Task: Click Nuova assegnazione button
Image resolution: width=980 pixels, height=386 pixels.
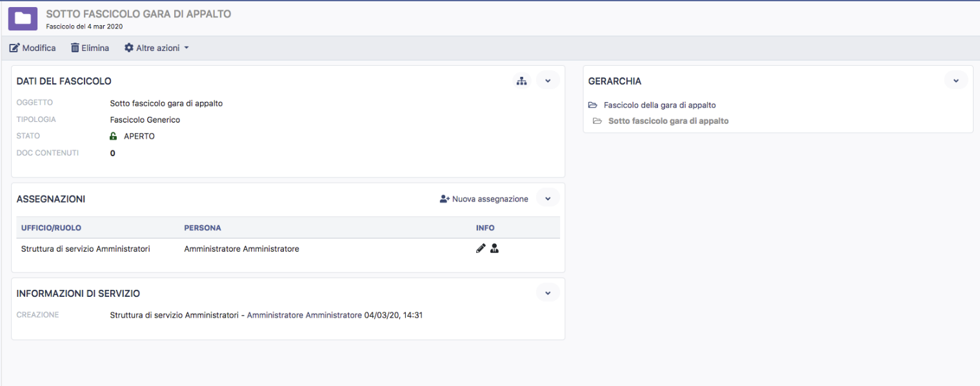Action: (484, 199)
